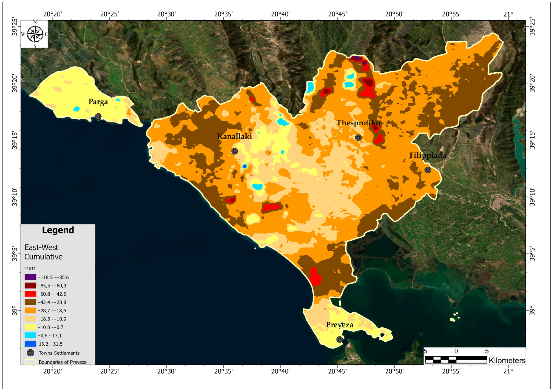The height and width of the screenshot is (392, 553).
Task: Click the Filippiada town marker
Action: pyautogui.click(x=428, y=170)
